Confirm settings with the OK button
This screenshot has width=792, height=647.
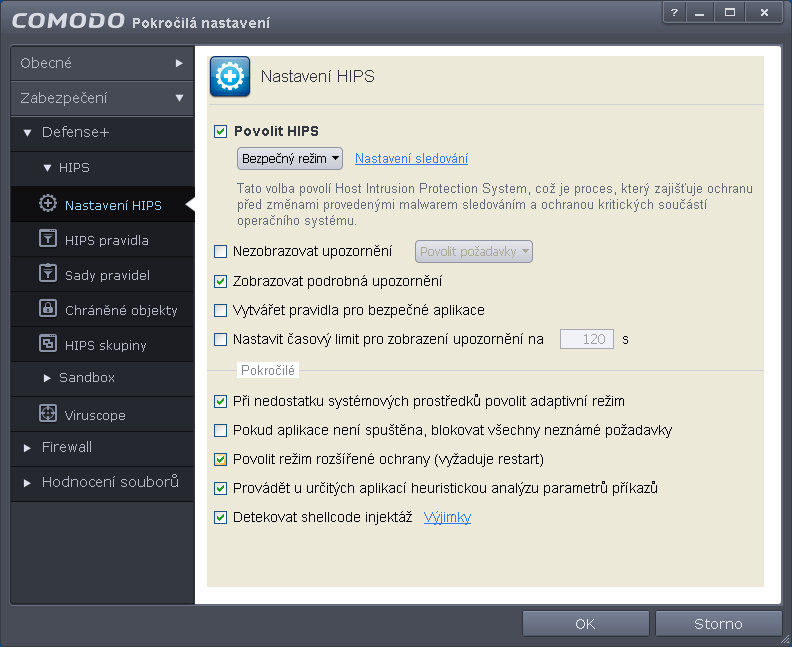[x=585, y=624]
